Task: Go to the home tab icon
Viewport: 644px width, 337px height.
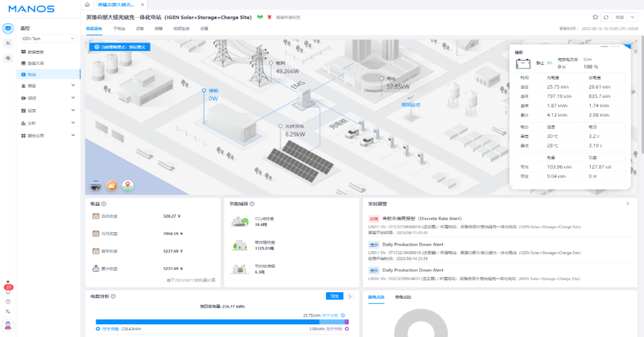Action: [88, 5]
